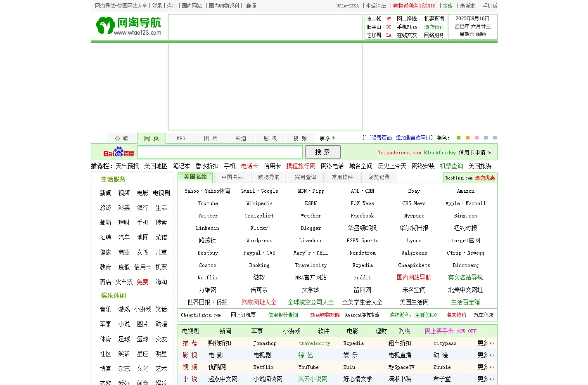
Task: Expand 更多 in the 推荐 row
Action: click(486, 343)
